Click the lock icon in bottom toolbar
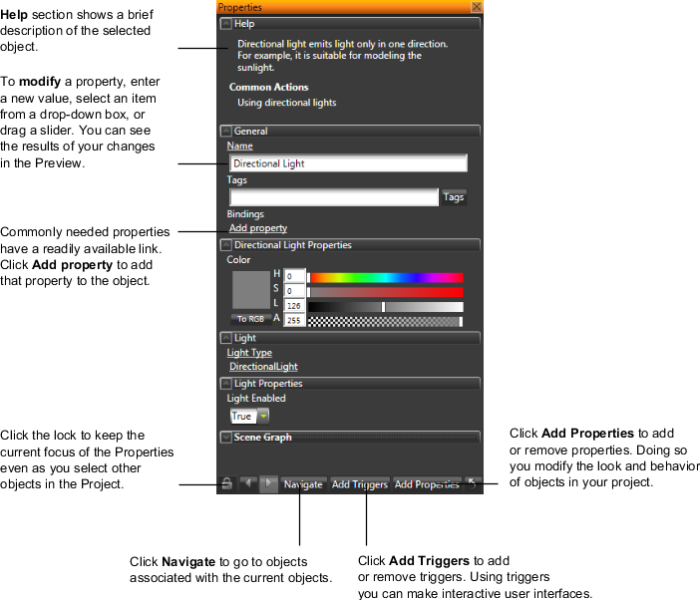 227,484
